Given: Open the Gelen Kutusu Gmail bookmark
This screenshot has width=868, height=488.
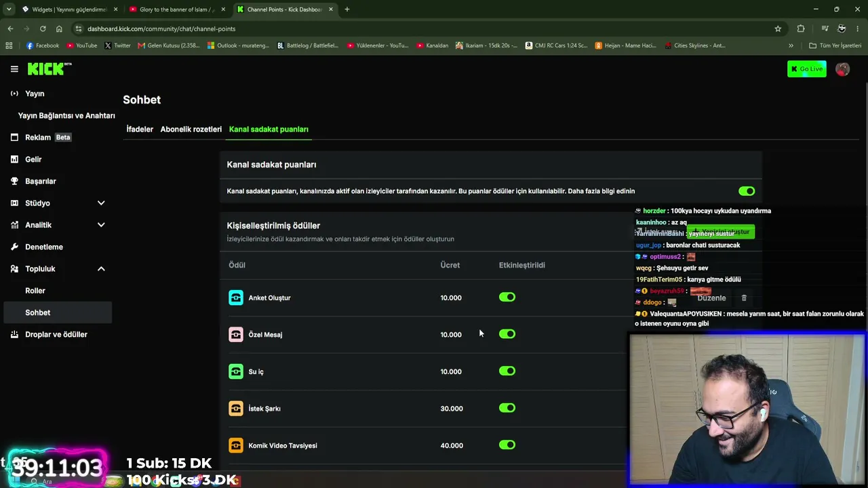Looking at the screenshot, I should coord(169,45).
